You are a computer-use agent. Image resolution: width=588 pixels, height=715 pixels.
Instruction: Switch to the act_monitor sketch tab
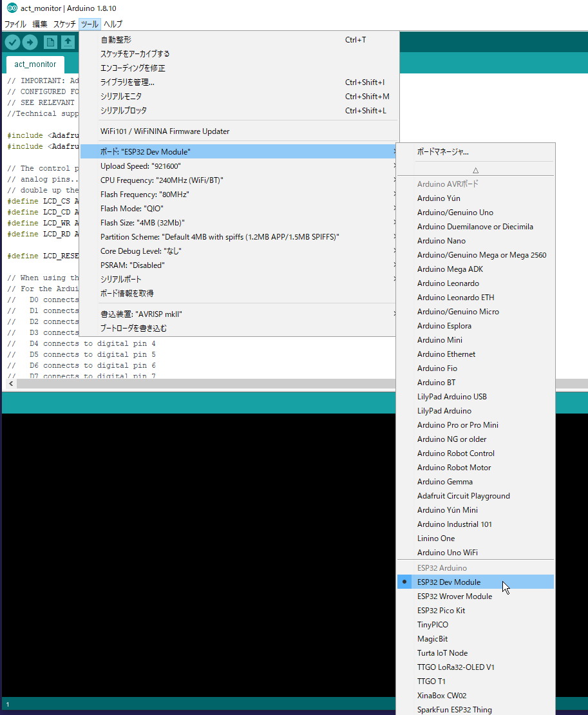35,64
